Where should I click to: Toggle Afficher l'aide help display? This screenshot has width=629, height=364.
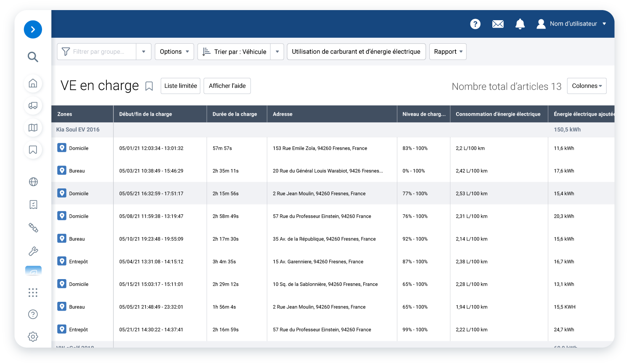click(227, 86)
